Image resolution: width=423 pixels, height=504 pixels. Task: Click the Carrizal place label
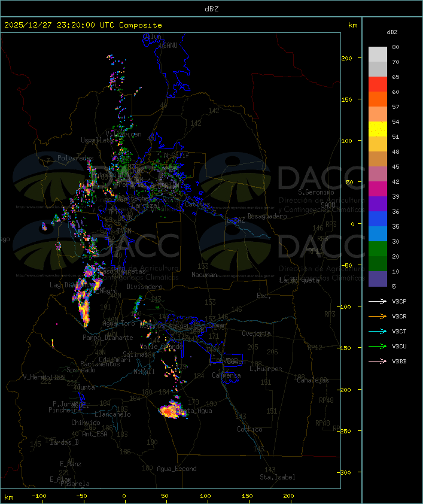[146, 205]
